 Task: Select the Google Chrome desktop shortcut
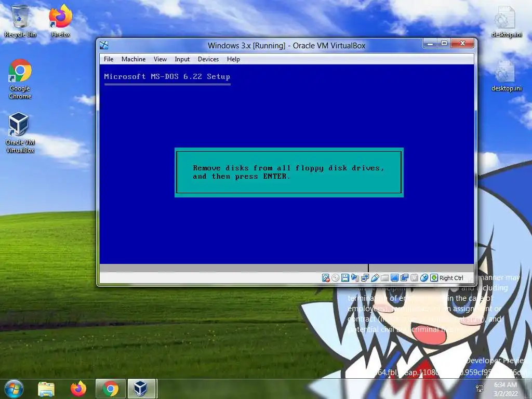pyautogui.click(x=20, y=79)
